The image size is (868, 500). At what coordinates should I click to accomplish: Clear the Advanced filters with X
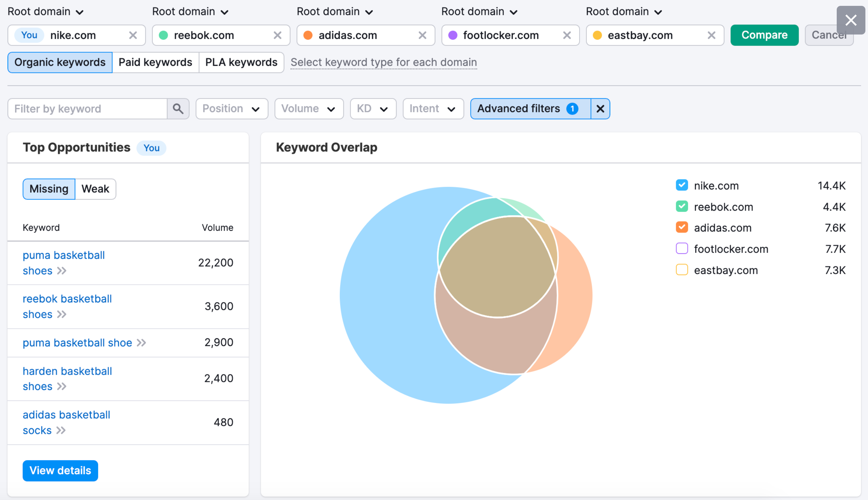[x=600, y=108]
